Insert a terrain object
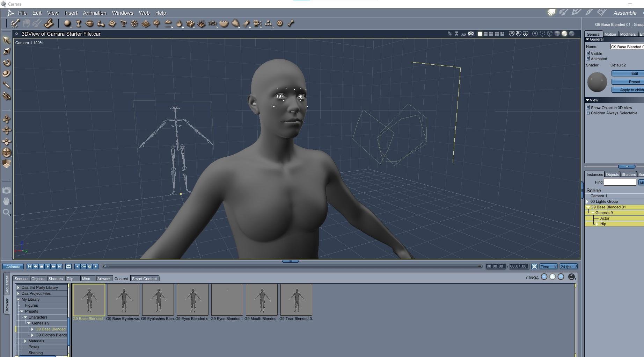The height and width of the screenshot is (357, 644). tap(146, 23)
